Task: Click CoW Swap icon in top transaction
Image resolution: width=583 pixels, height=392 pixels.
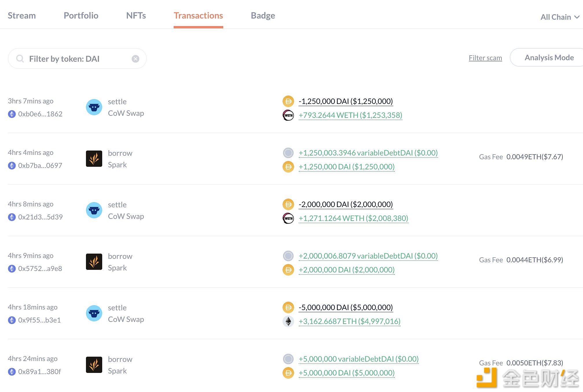Action: [94, 107]
